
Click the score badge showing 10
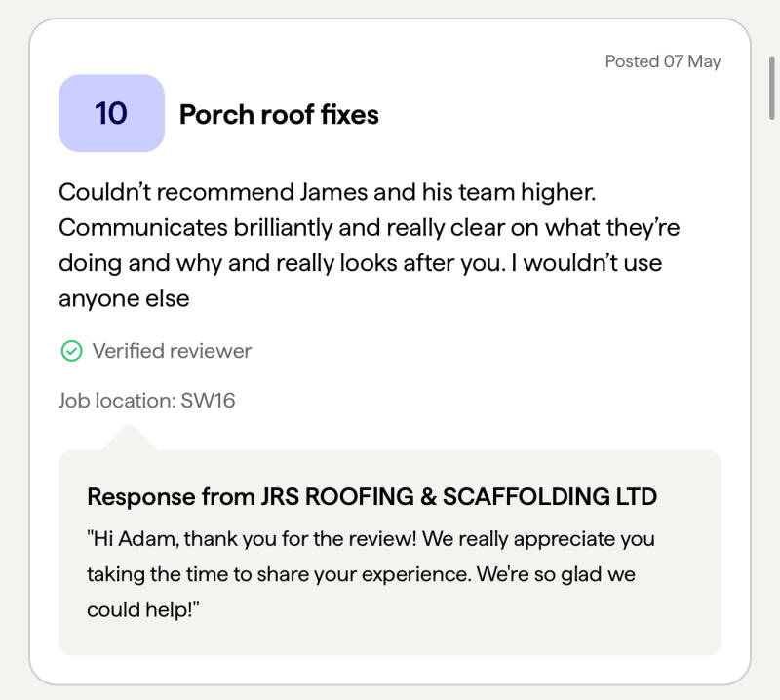[111, 113]
